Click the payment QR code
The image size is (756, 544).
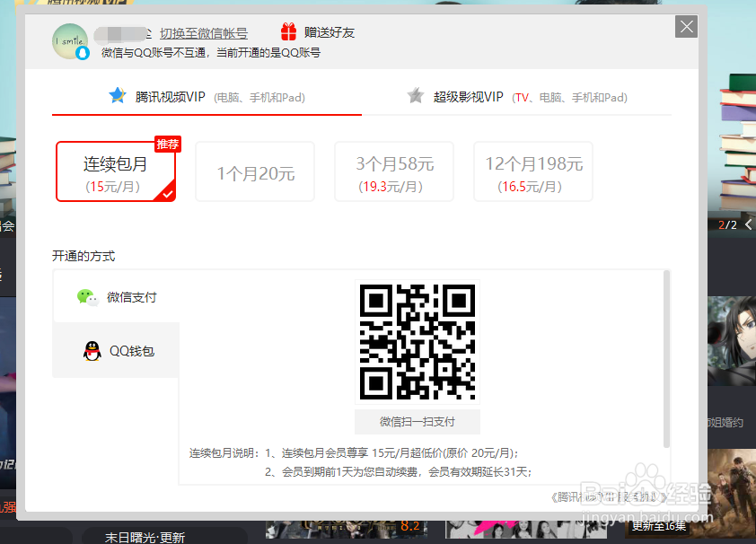pyautogui.click(x=418, y=342)
